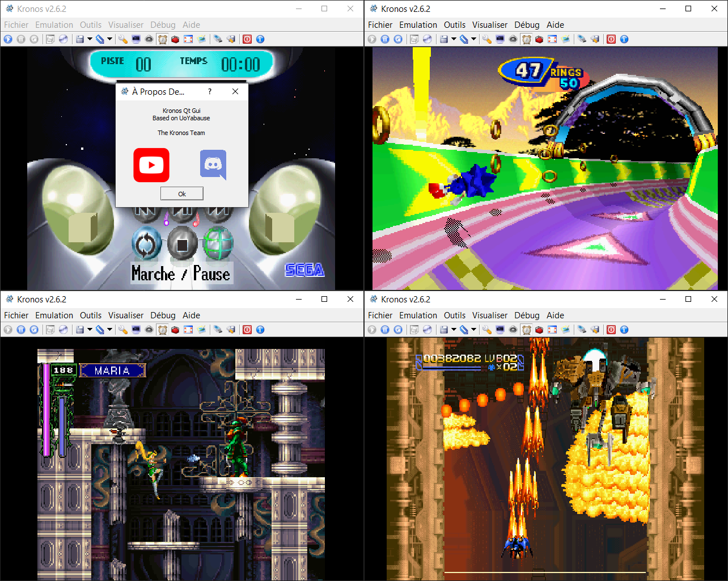The image size is (728, 581).
Task: Open Outils menu in MARIA game window
Action: [x=91, y=315]
